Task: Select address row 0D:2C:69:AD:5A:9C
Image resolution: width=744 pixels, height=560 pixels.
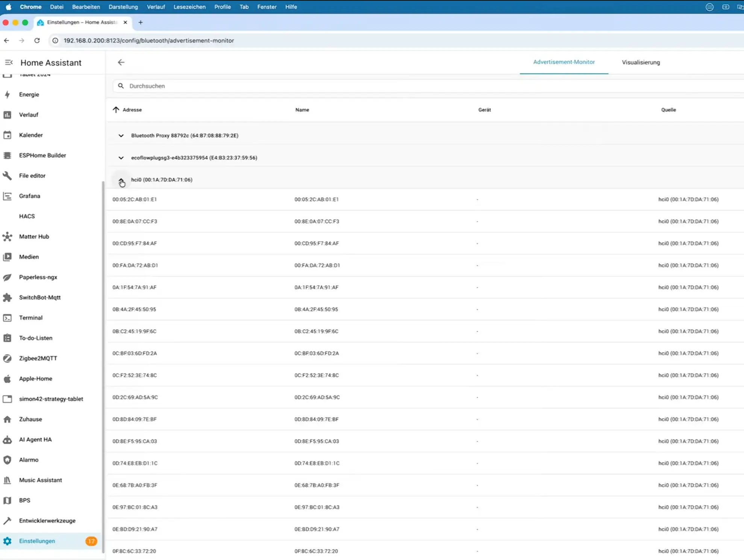Action: 425,397
